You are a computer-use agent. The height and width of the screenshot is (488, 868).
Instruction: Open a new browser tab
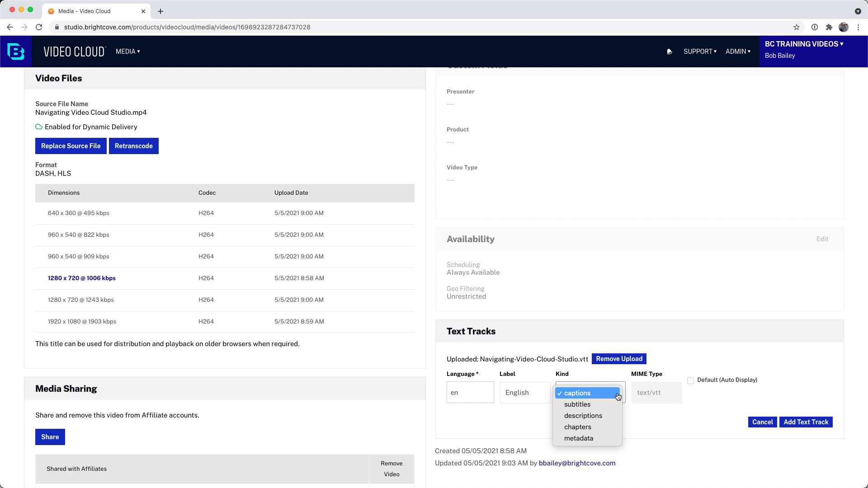(160, 11)
